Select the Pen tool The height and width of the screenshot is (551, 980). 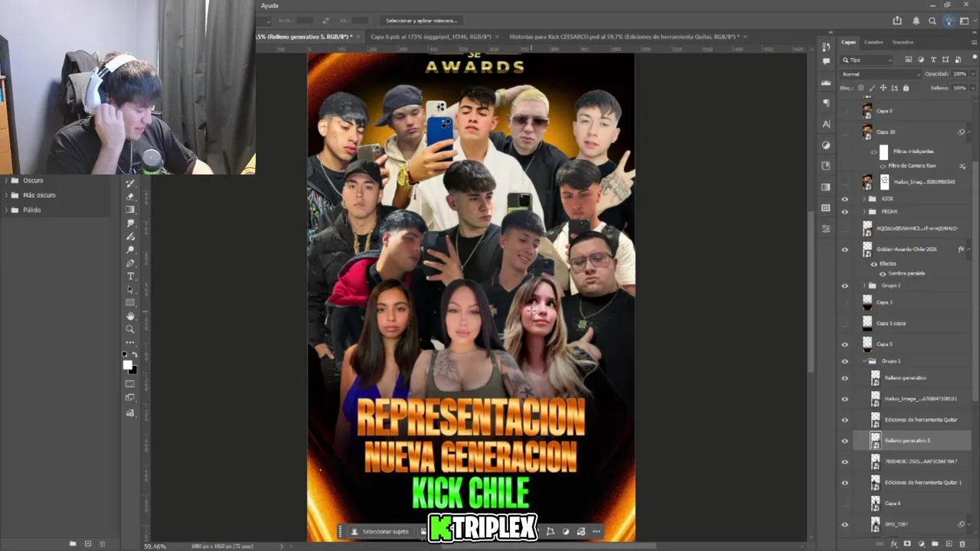coord(130,262)
